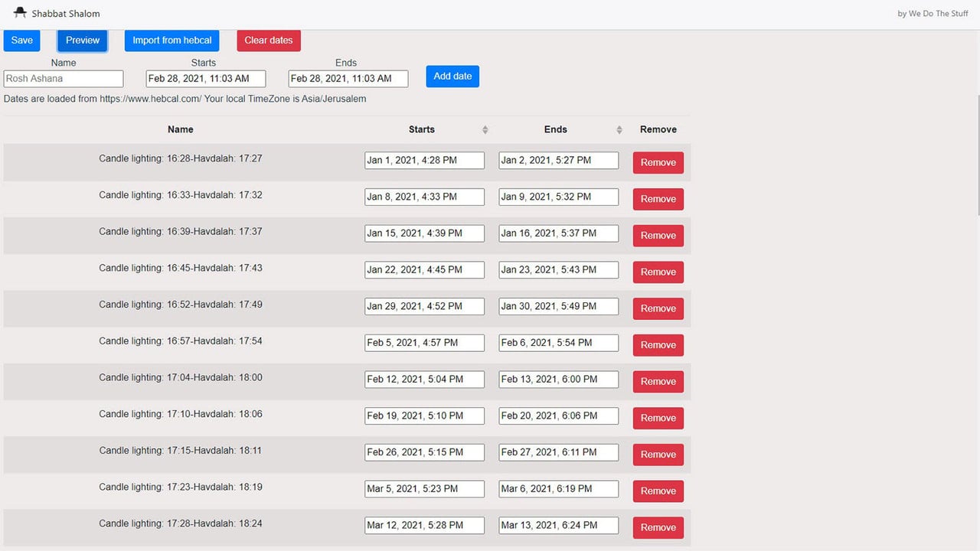This screenshot has height=551, width=980.
Task: Focus the Rosh Ashana name field
Action: tap(64, 78)
